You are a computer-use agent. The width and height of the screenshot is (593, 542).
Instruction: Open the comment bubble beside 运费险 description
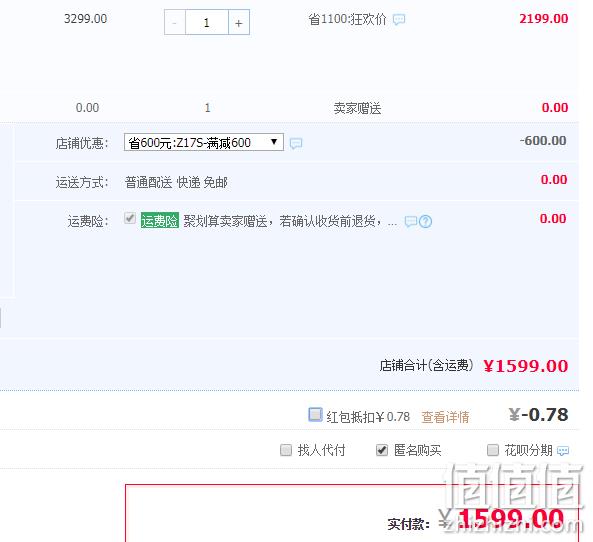[411, 221]
